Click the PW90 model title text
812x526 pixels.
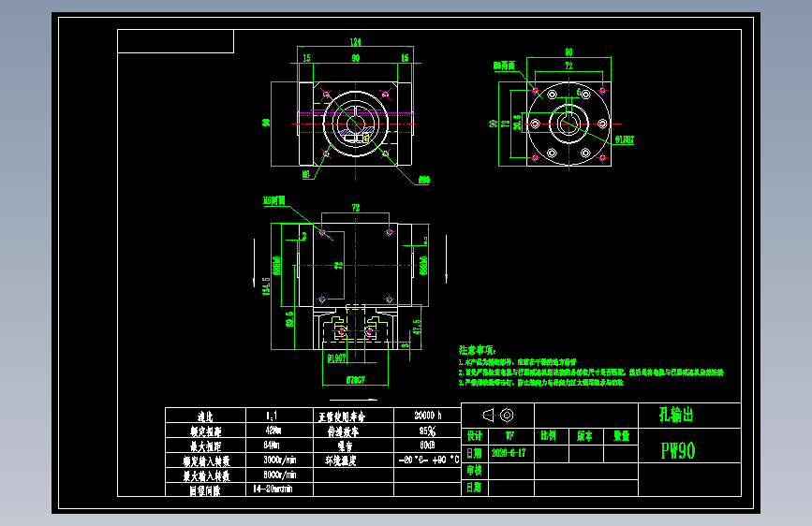(678, 451)
